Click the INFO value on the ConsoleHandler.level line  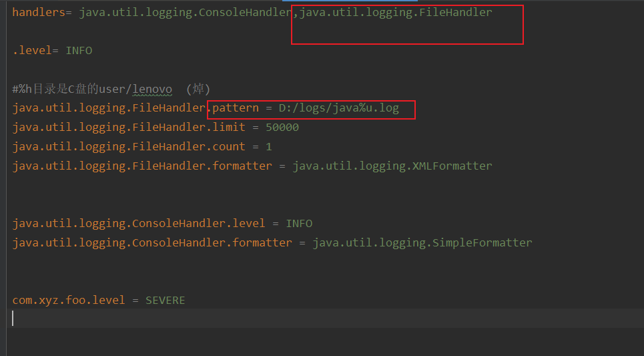299,224
